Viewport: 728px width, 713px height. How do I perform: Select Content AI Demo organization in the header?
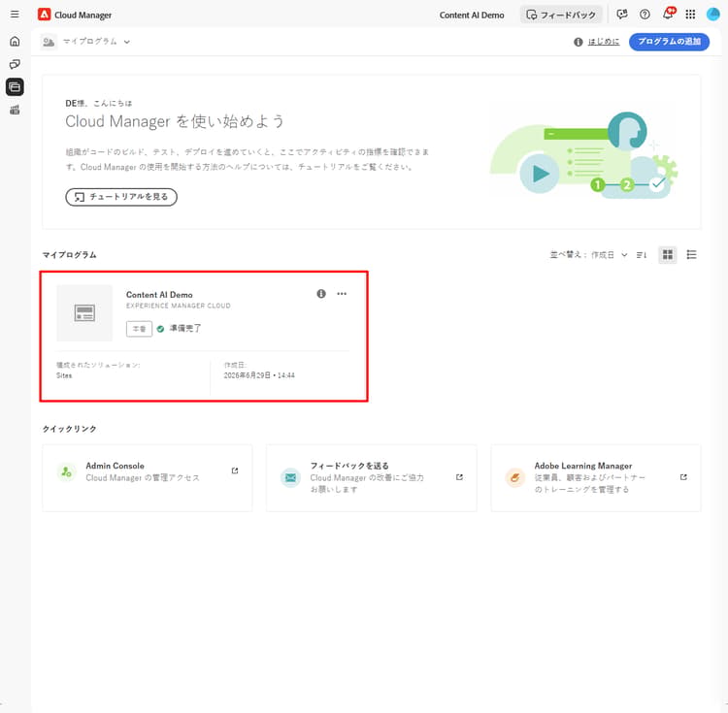click(x=472, y=15)
